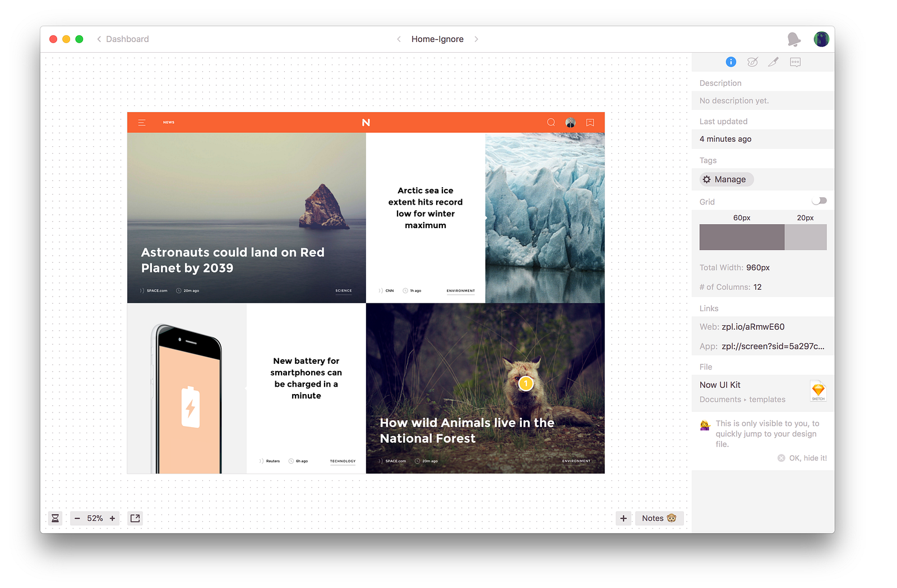Open Manage tags
The height and width of the screenshot is (588, 897).
[x=726, y=179]
